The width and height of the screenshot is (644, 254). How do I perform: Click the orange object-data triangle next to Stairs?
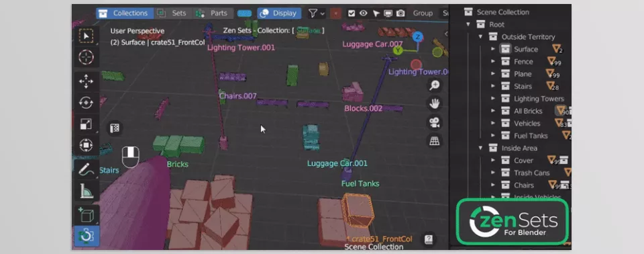(551, 85)
